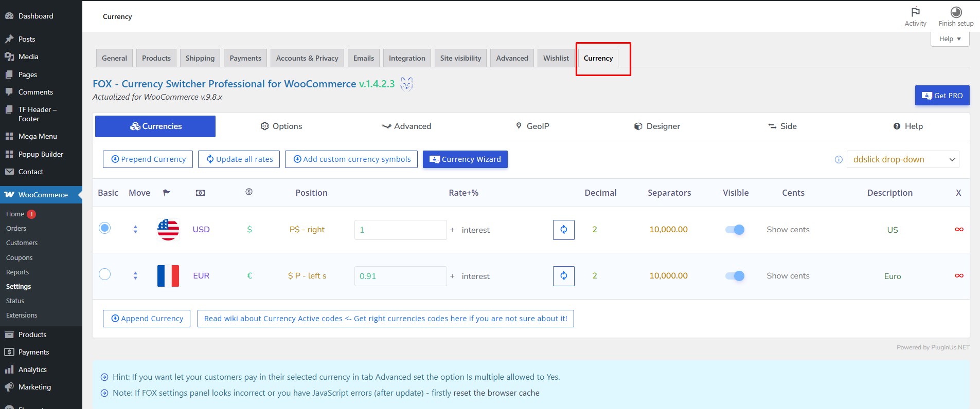Image resolution: width=980 pixels, height=409 pixels.
Task: Click the Euro description text
Action: (x=892, y=276)
